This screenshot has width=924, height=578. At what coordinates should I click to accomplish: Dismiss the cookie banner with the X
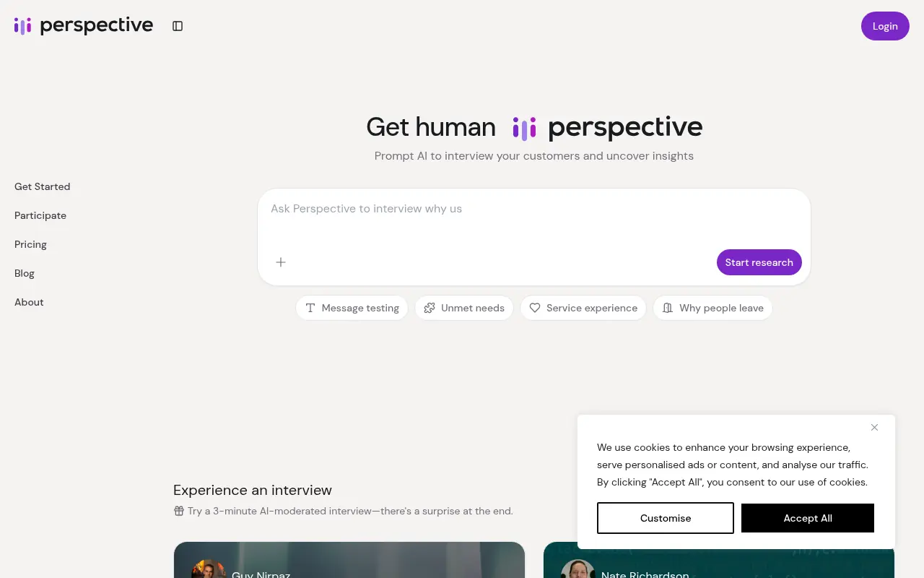874,427
